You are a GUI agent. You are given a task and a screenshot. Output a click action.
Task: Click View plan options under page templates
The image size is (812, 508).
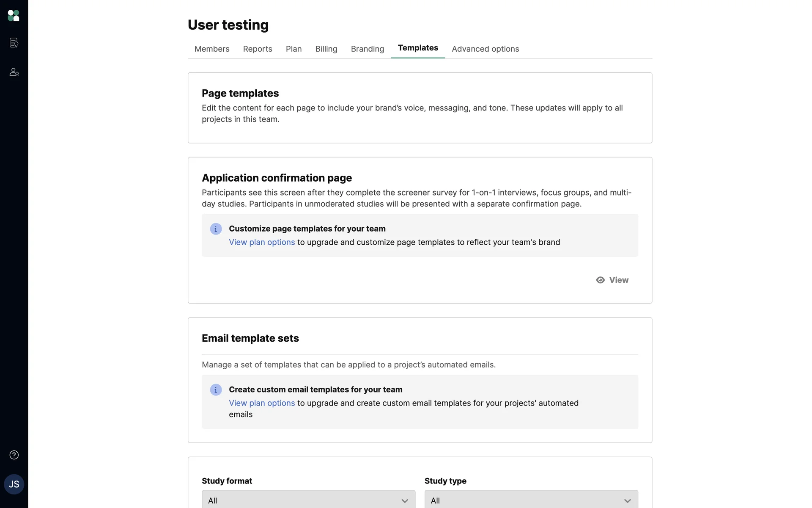tap(262, 242)
